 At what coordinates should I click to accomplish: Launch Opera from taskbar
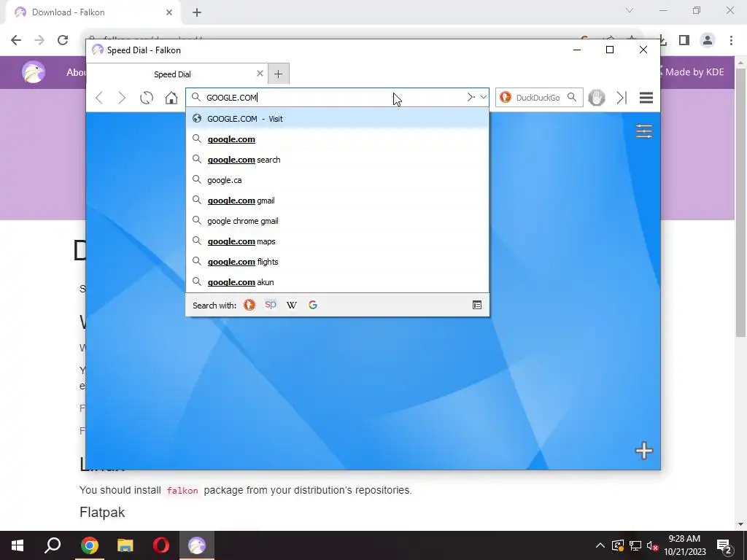click(161, 545)
